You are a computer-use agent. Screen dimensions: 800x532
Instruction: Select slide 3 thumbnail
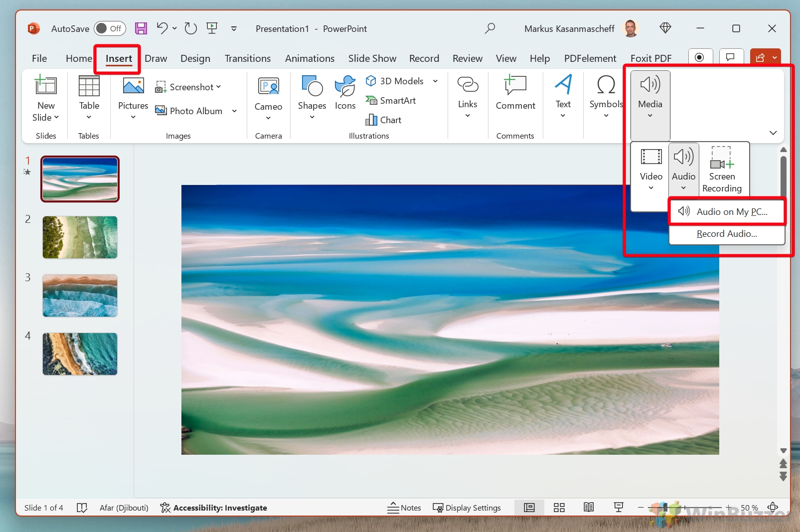tap(80, 296)
